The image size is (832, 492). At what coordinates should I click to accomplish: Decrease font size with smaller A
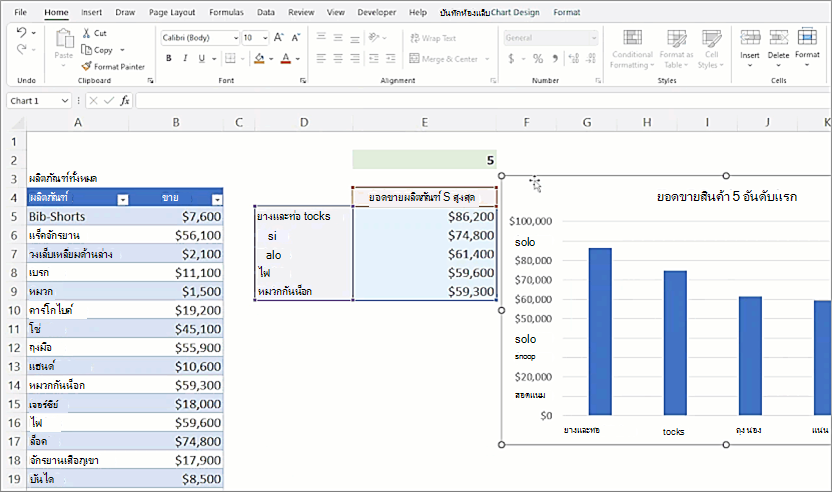tap(296, 37)
